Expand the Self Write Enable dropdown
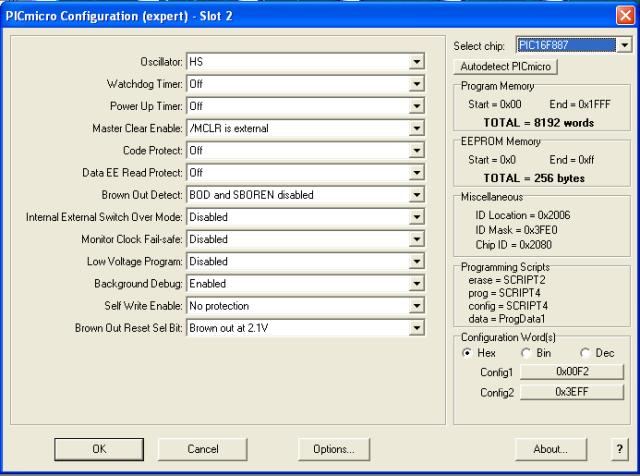640x476 pixels. pyautogui.click(x=416, y=306)
